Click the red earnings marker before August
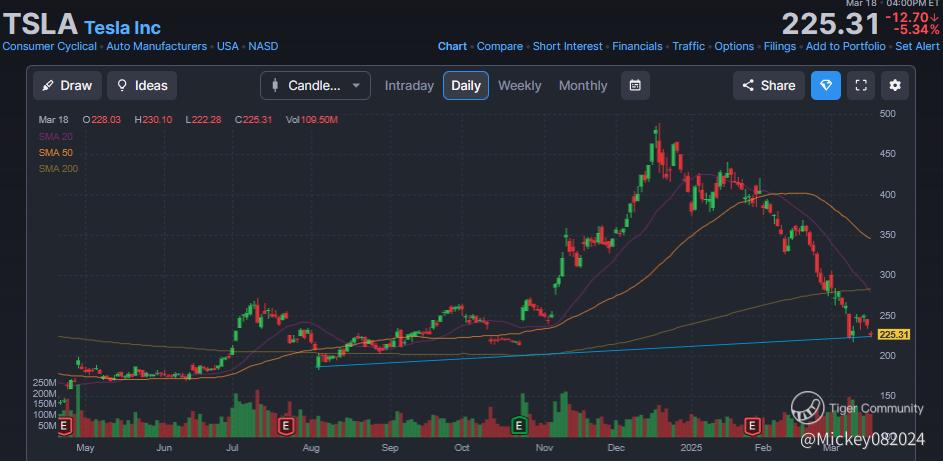Screen dimensions: 943x461 pos(286,425)
